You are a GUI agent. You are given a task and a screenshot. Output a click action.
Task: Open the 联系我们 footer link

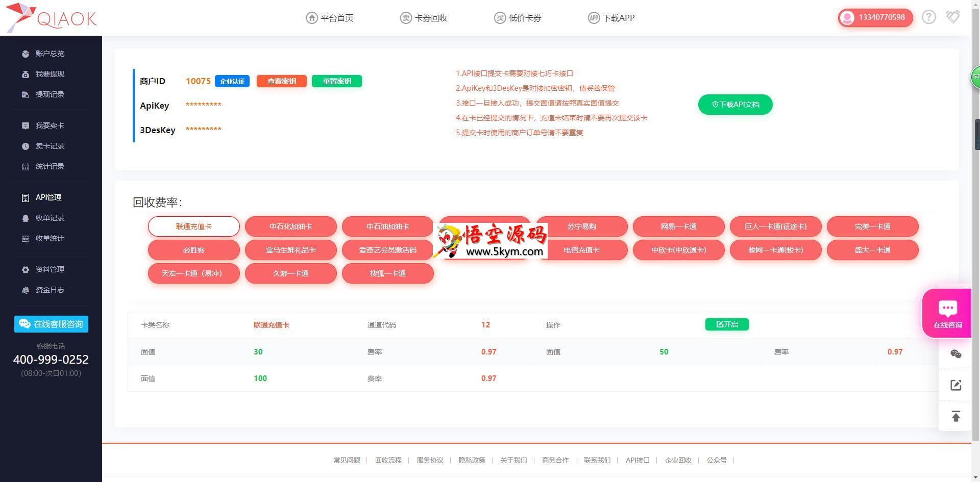[x=597, y=460]
